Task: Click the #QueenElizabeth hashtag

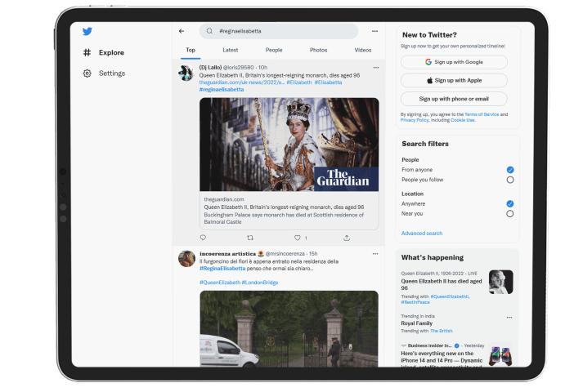Action: pyautogui.click(x=220, y=283)
